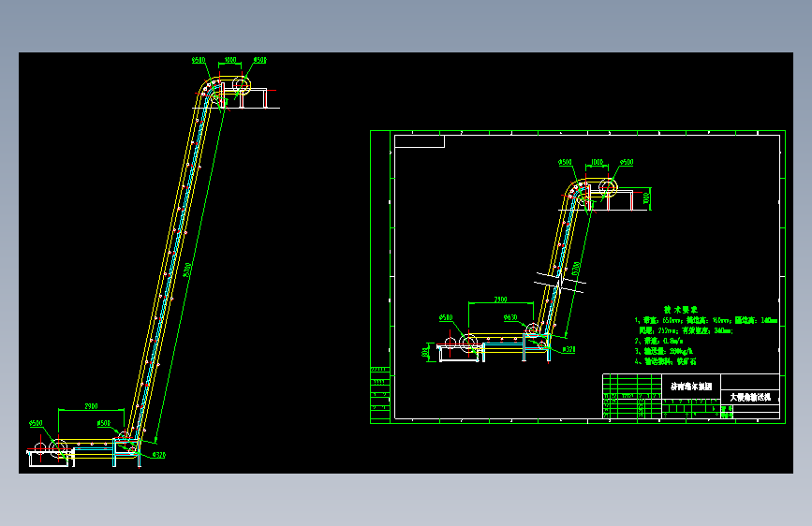Select the 2900 dimension in the unframed left view
This screenshot has height=526, width=812.
pyautogui.click(x=91, y=406)
